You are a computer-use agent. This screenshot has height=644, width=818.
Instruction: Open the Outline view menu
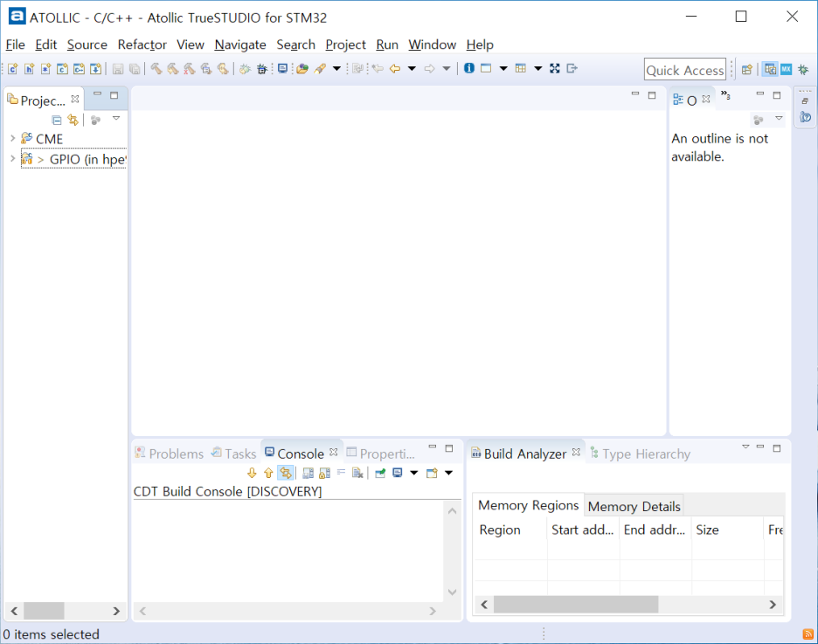(x=779, y=119)
